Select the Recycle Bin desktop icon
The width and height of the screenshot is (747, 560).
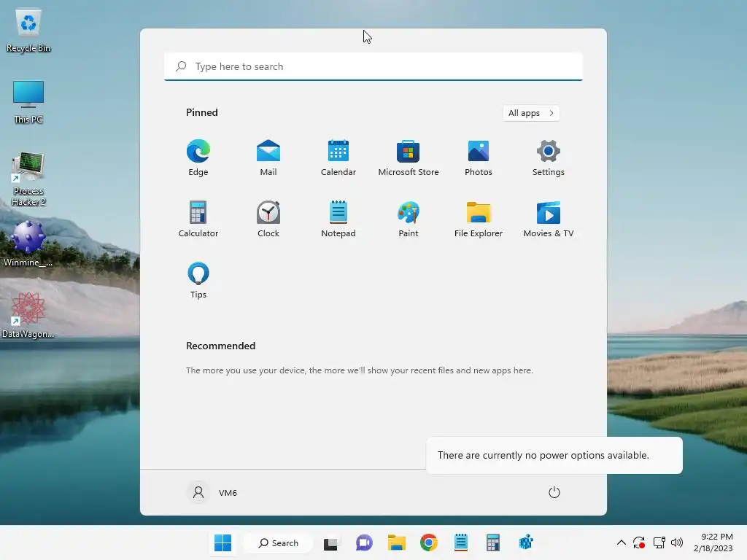28,31
